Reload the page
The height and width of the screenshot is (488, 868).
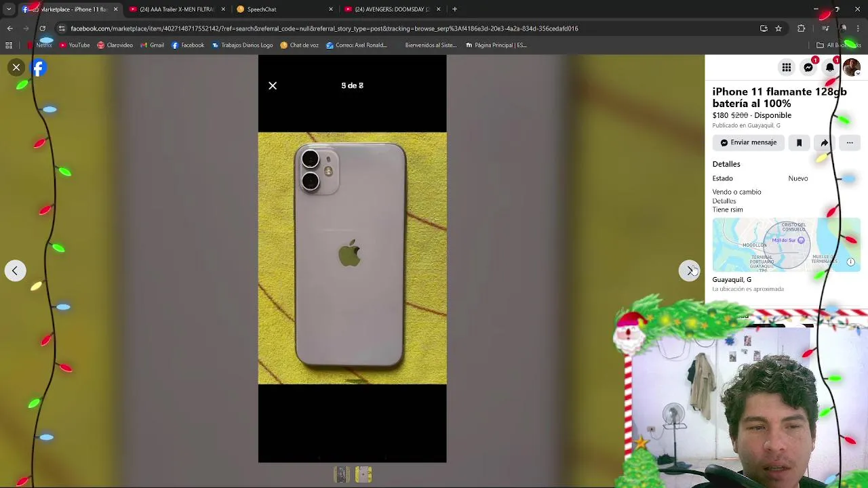click(42, 28)
